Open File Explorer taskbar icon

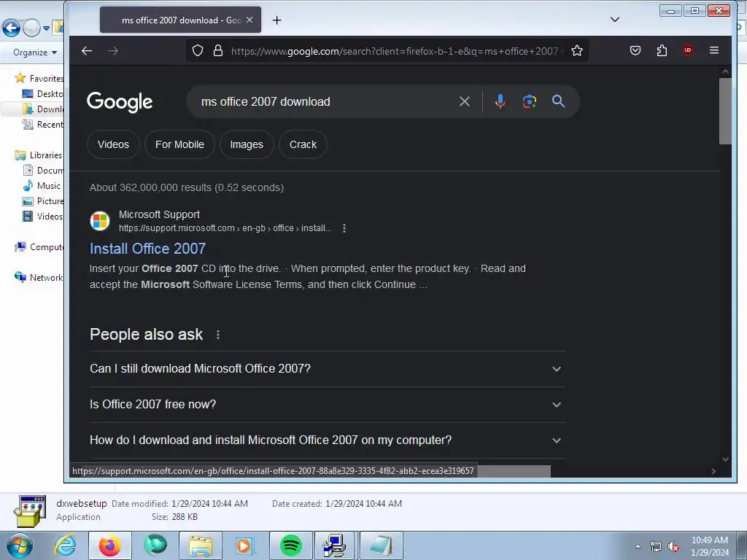click(201, 545)
